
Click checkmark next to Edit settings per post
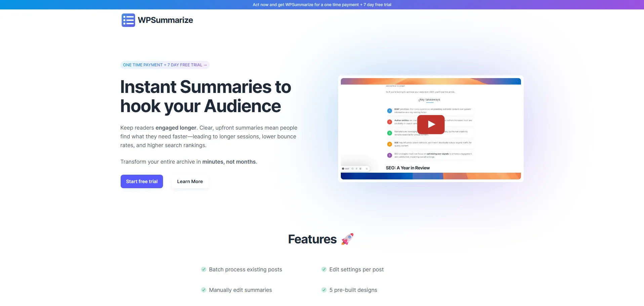pyautogui.click(x=324, y=269)
